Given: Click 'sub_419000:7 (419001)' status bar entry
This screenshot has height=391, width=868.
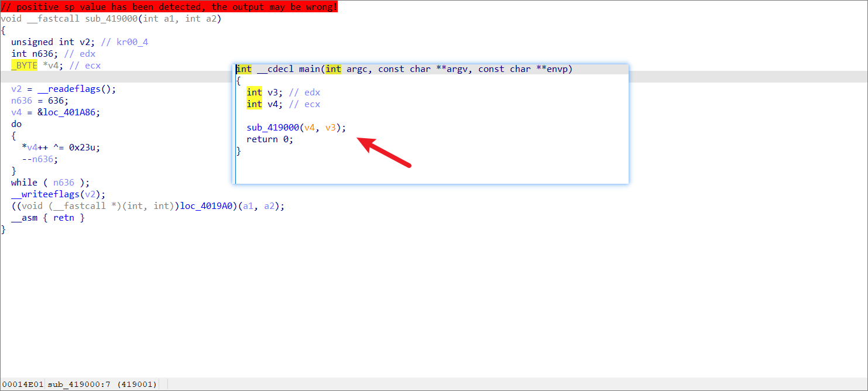Looking at the screenshot, I should click(x=102, y=384).
